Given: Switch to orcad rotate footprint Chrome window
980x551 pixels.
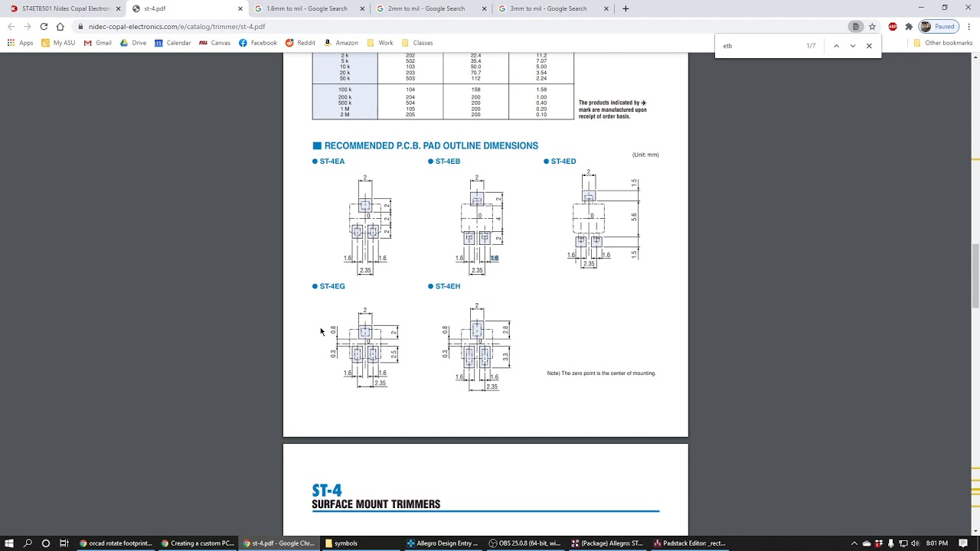Looking at the screenshot, I should [116, 543].
